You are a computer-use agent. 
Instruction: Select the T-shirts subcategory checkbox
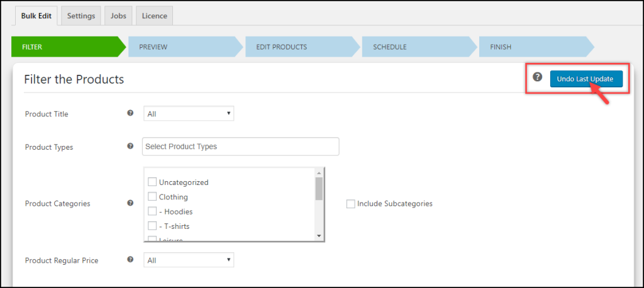coord(152,226)
